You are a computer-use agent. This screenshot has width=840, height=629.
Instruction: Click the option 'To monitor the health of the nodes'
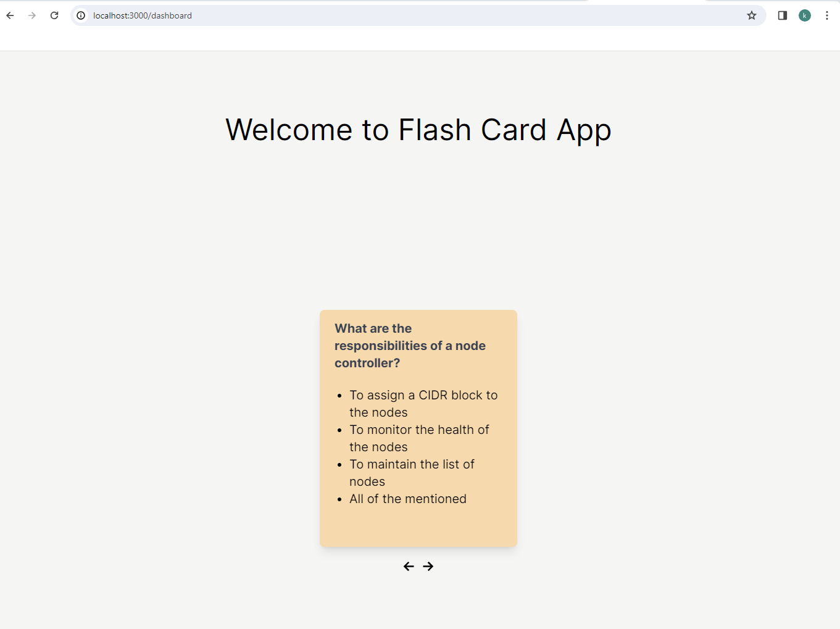tap(420, 438)
